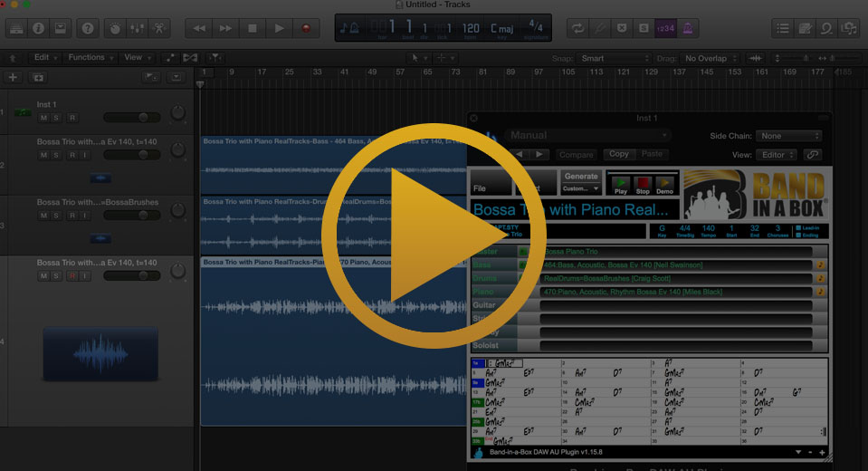
Task: Open the Note Pads icon
Action: pyautogui.click(x=805, y=28)
